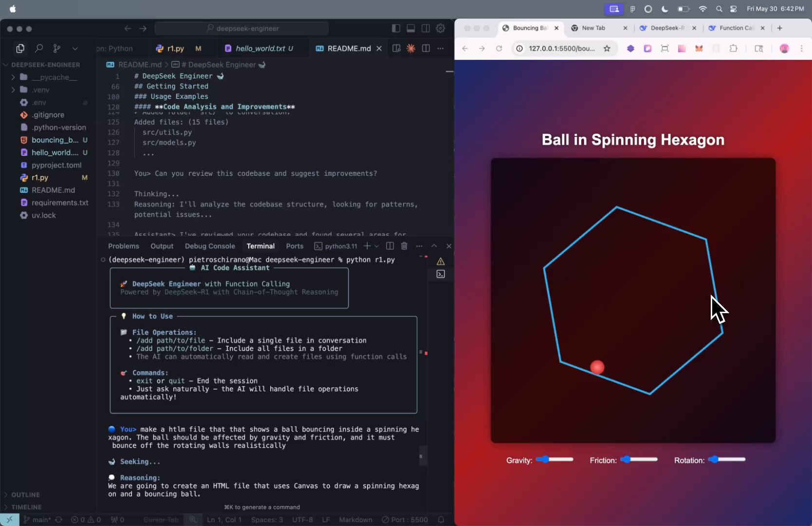Open the Chrome extensions puzzle icon
This screenshot has height=526, width=812.
(733, 48)
